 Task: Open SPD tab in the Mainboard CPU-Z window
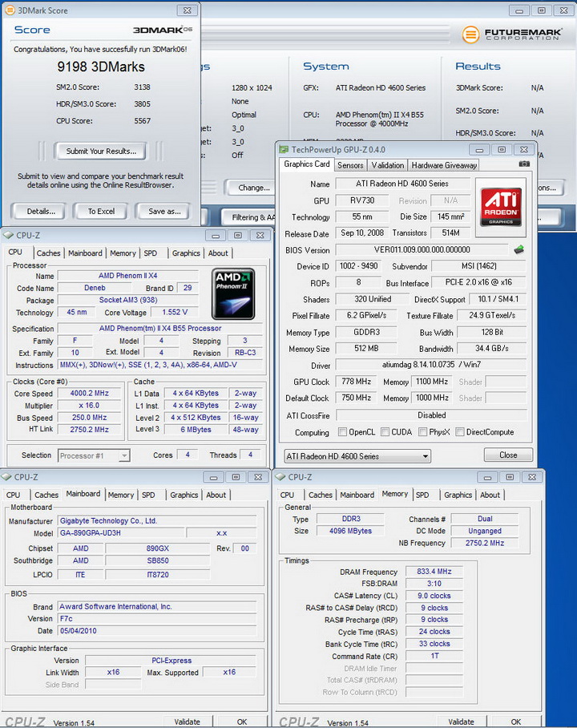[x=148, y=495]
